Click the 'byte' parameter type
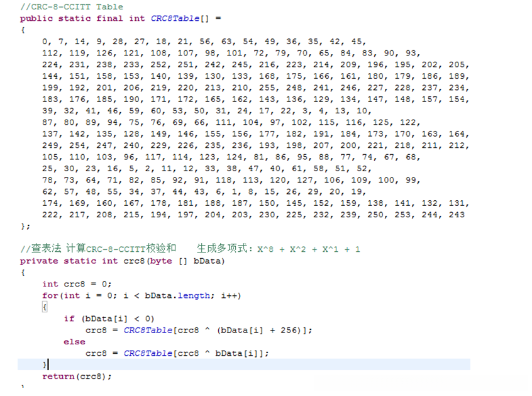 [x=161, y=261]
